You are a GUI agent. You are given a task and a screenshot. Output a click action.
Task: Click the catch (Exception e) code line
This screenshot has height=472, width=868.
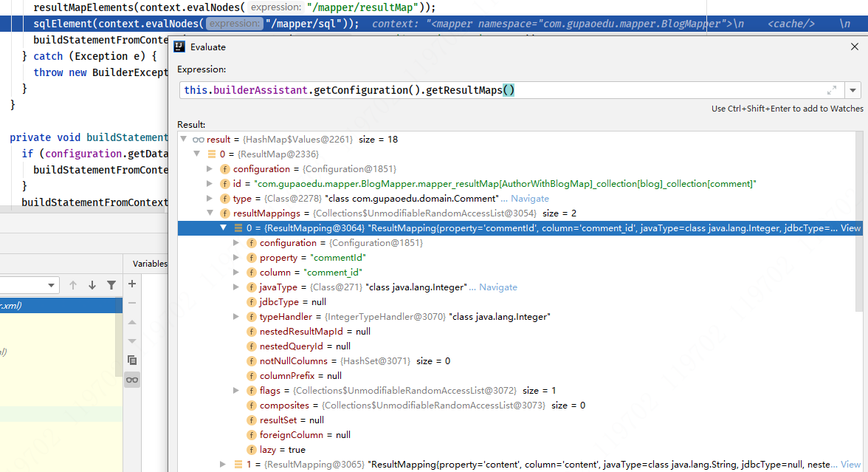89,56
